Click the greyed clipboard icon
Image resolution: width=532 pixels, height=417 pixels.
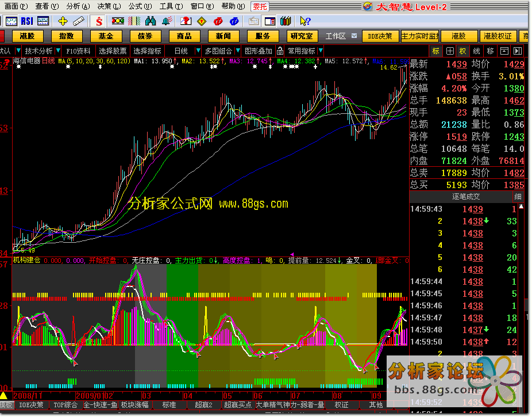(253, 21)
